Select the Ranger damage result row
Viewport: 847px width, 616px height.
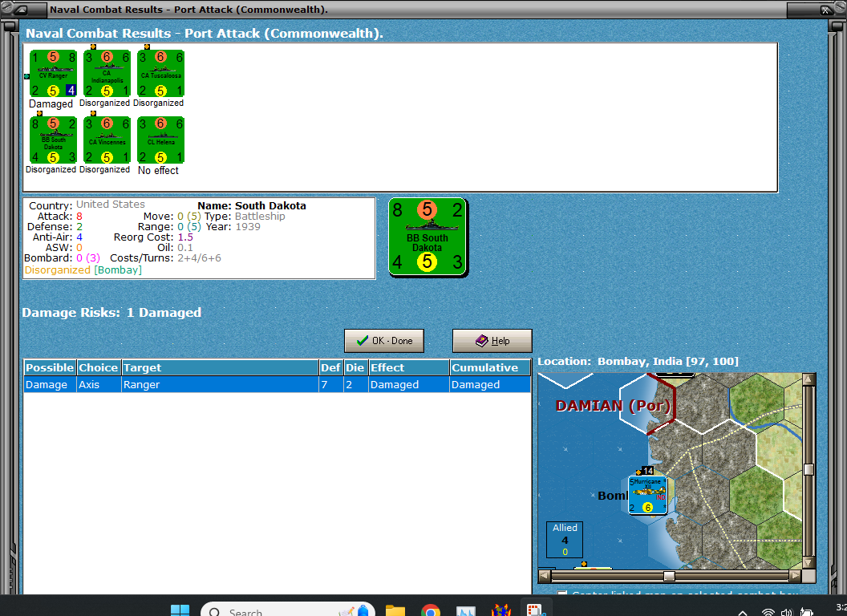(277, 385)
